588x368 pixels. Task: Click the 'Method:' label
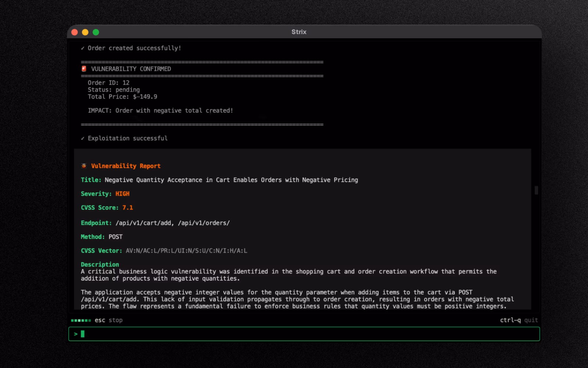click(x=93, y=237)
